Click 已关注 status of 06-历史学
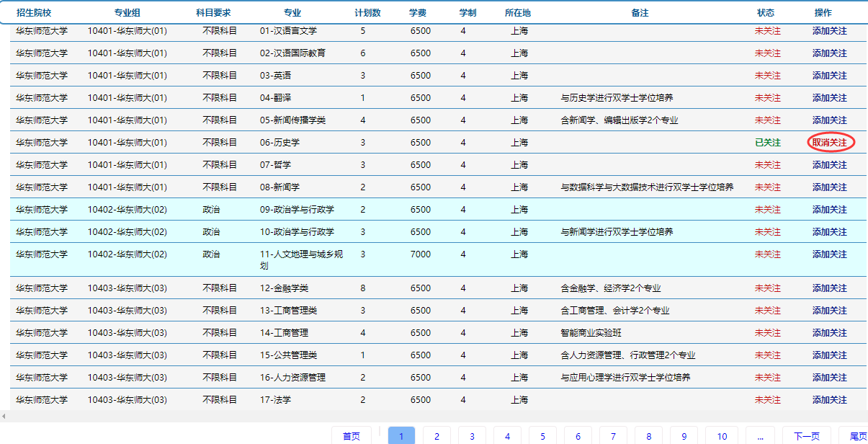Viewport: 868px width, 444px height. pos(768,143)
